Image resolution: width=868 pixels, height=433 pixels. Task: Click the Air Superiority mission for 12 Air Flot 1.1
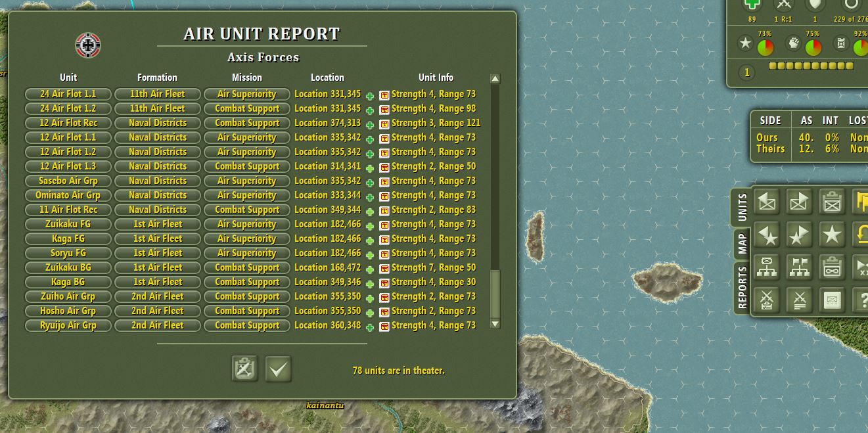[x=247, y=137]
